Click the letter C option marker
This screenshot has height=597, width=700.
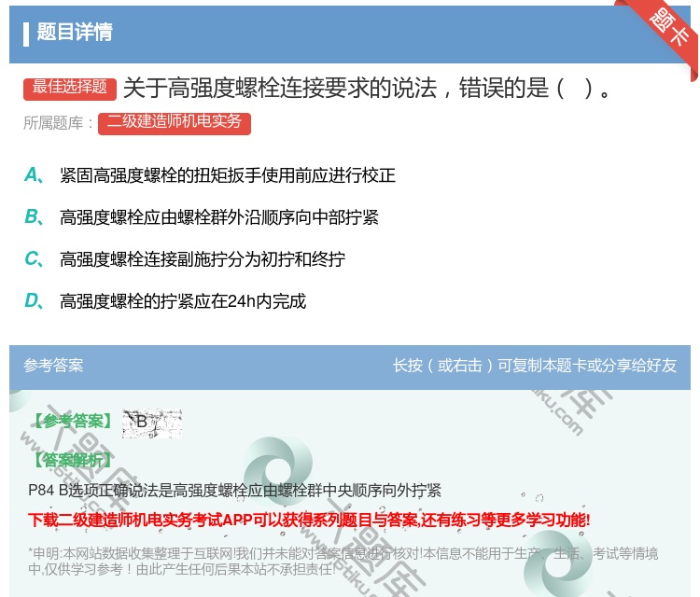(34, 259)
